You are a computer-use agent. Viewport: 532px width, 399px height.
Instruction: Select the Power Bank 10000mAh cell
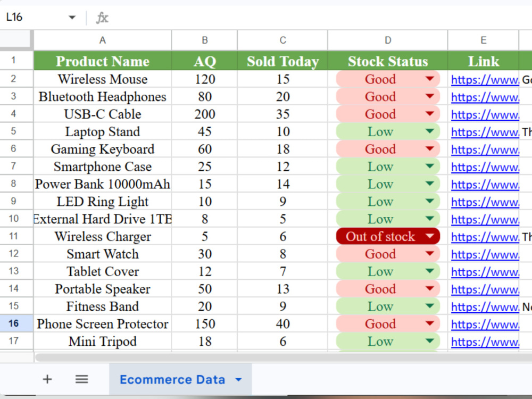[103, 184]
